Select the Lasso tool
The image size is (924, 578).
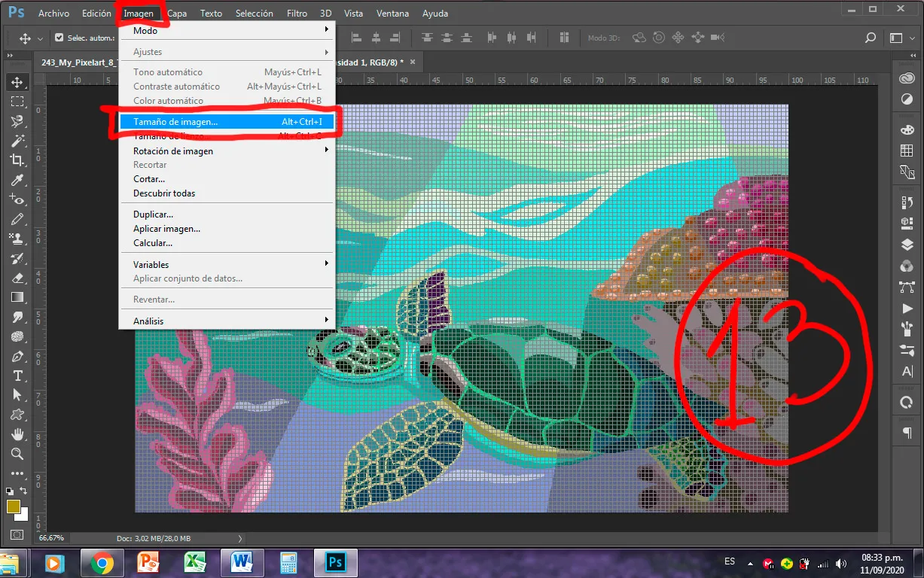pyautogui.click(x=17, y=120)
